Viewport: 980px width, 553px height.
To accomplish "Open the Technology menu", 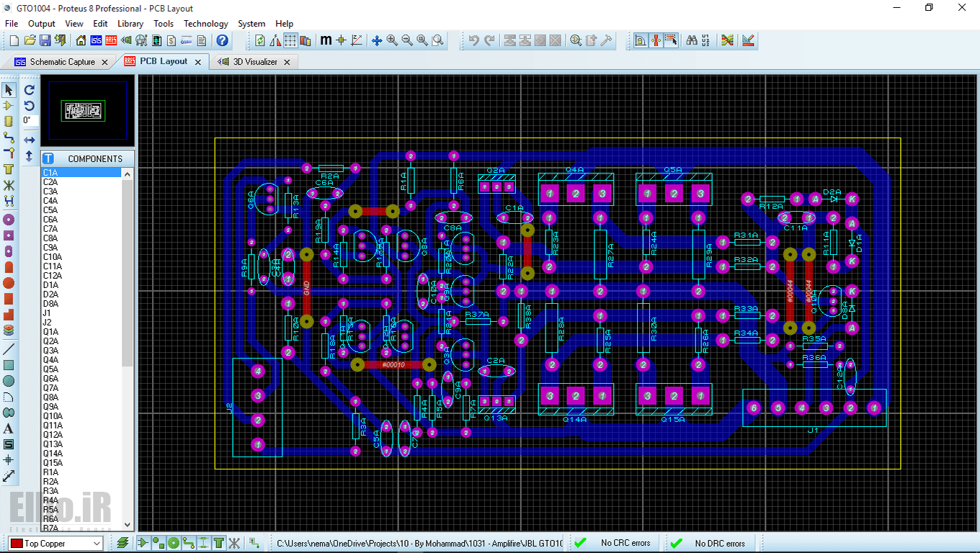I will 205,24.
